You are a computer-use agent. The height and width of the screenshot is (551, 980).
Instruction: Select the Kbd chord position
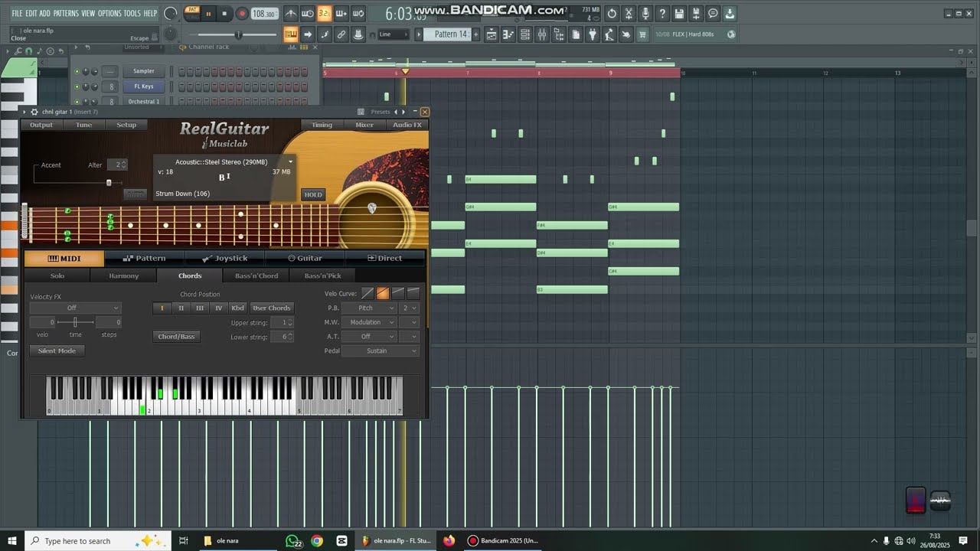[x=238, y=308]
